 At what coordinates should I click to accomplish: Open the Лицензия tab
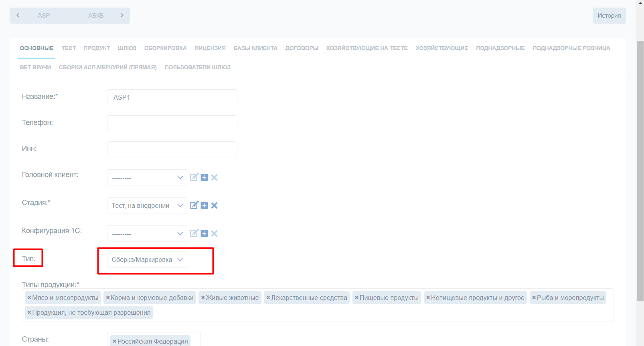click(x=210, y=48)
